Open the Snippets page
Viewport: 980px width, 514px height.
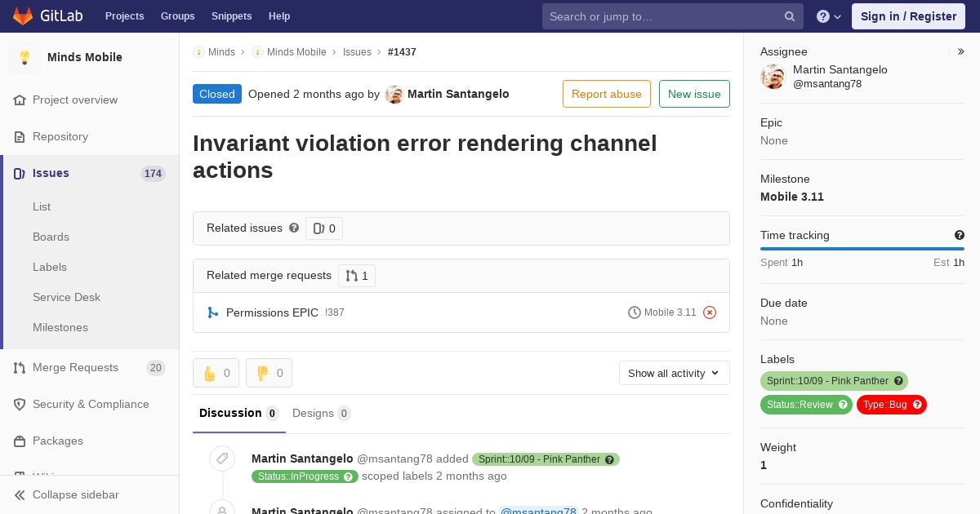click(231, 16)
